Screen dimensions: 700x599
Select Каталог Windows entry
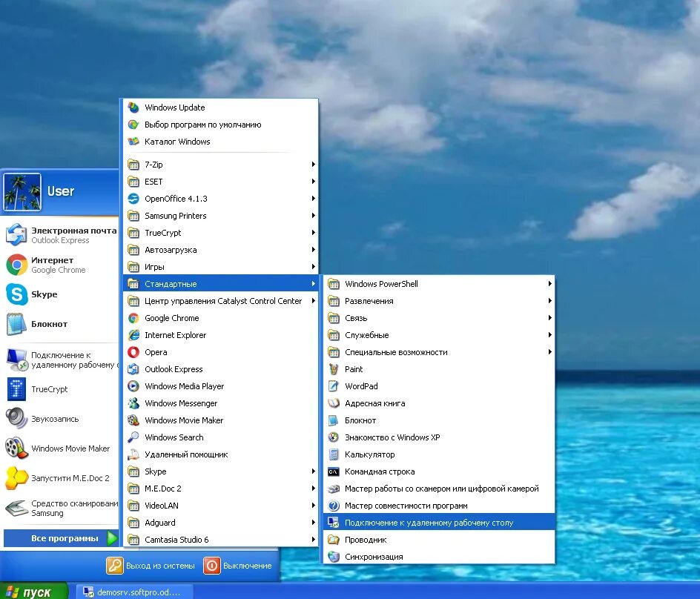point(220,142)
